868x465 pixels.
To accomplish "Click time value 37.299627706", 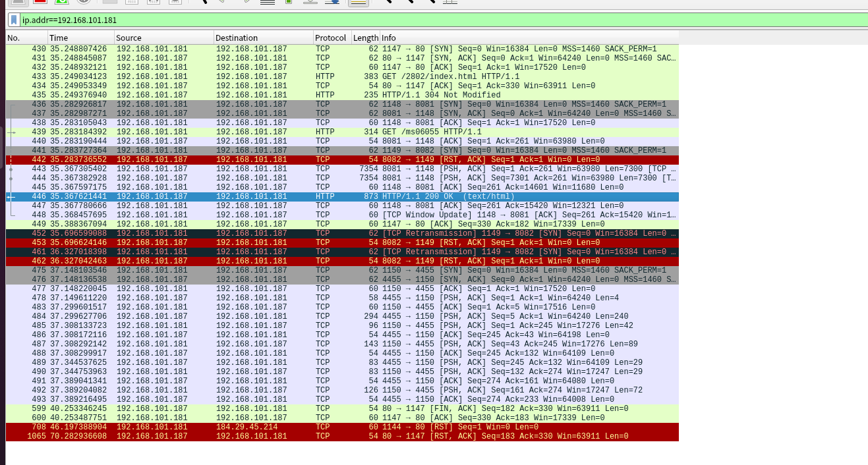I will pos(78,316).
